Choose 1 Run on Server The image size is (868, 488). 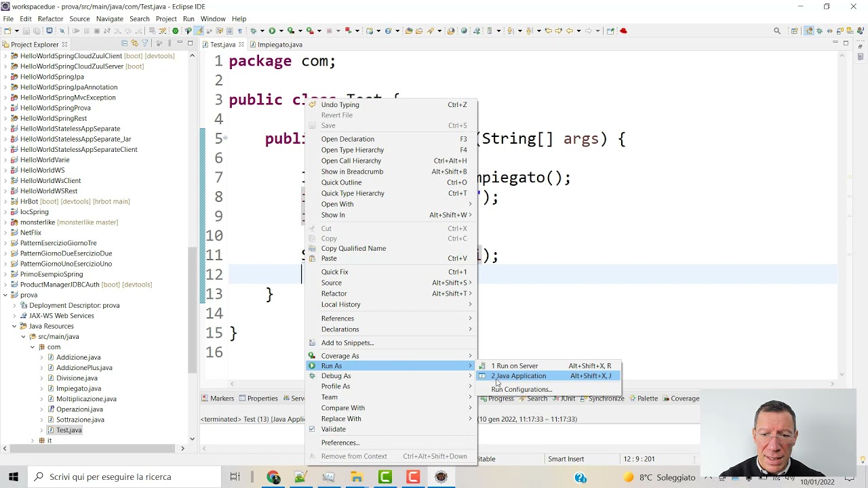548,366
